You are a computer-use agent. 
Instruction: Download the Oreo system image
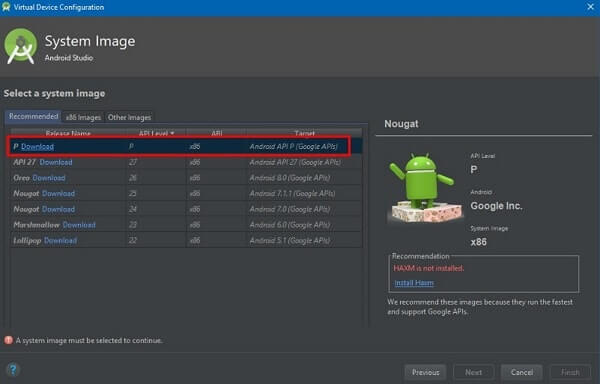point(49,178)
